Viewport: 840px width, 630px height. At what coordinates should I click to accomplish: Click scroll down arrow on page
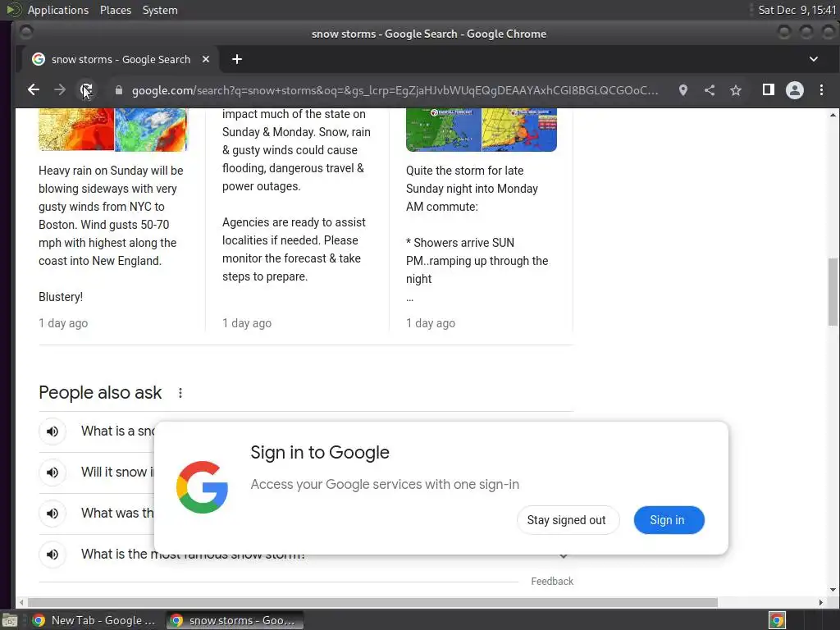coord(833,590)
